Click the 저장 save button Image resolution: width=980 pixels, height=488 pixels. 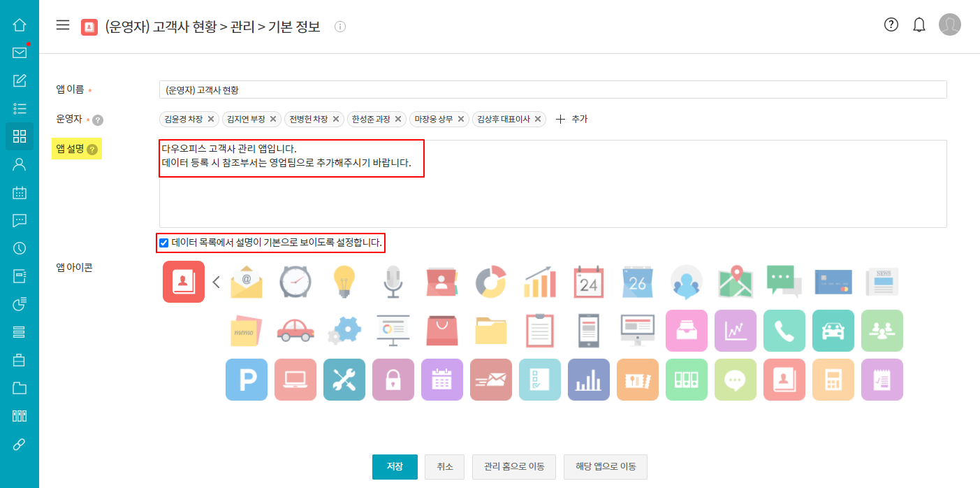[395, 466]
